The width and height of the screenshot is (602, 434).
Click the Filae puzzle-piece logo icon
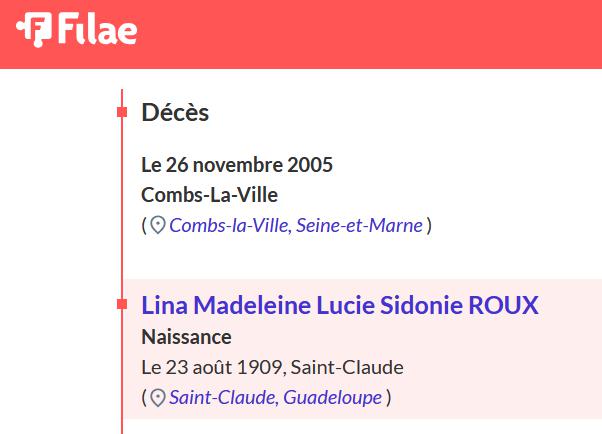coord(34,30)
